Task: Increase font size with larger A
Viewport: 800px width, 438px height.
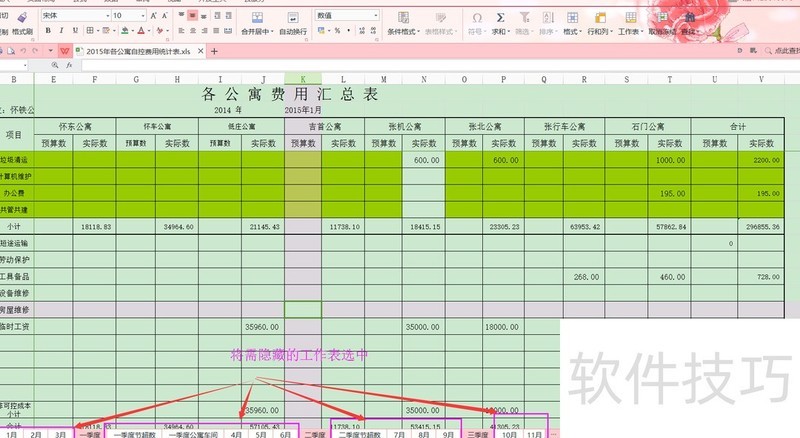Action: (154, 16)
